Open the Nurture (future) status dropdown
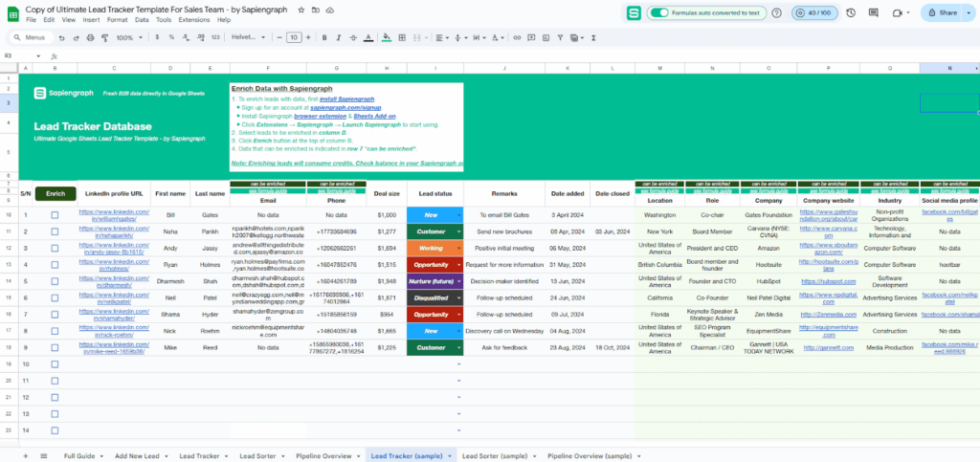 pyautogui.click(x=458, y=281)
